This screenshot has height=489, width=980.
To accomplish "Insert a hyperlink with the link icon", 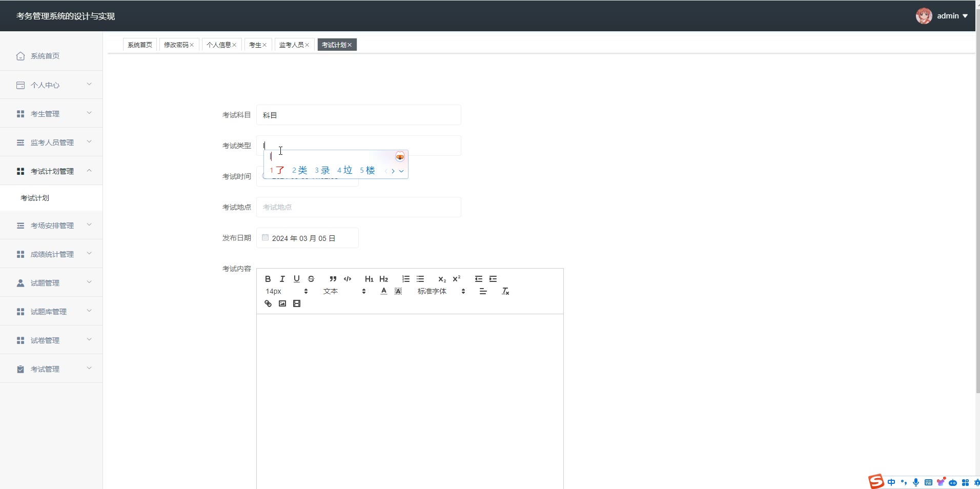I will pyautogui.click(x=268, y=303).
